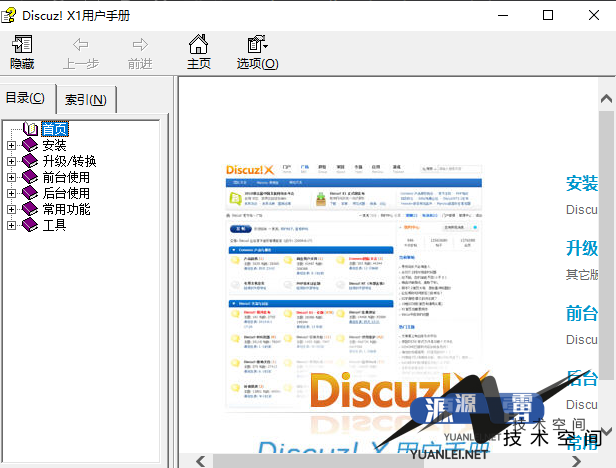Click the Hide (隐藏) toolbar icon

[x=22, y=44]
